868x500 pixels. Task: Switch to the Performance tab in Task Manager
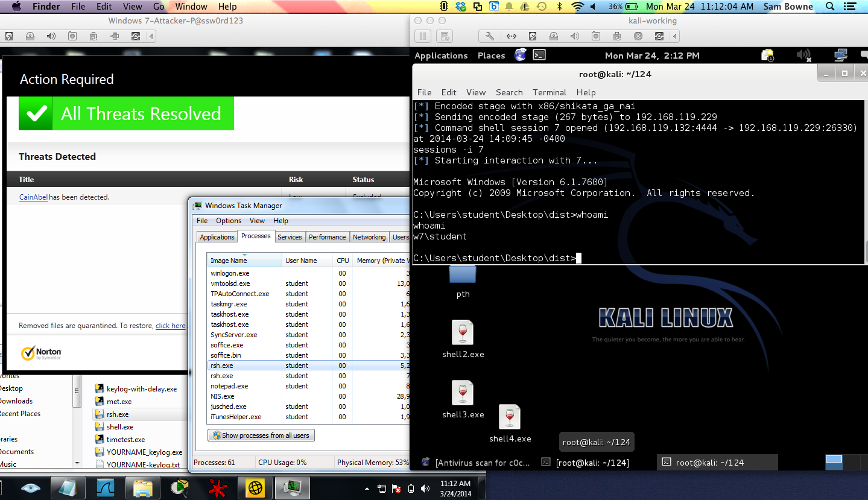328,237
